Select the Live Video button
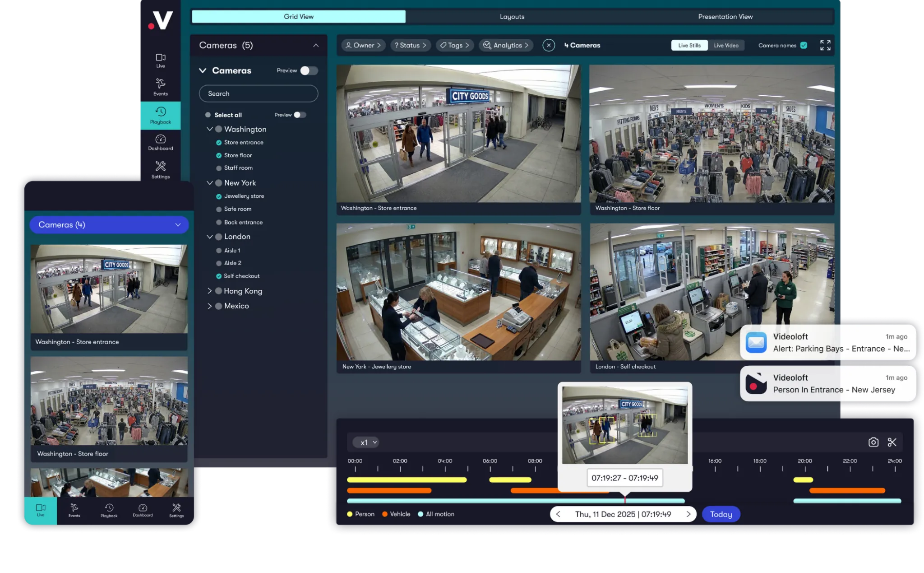 tap(725, 45)
